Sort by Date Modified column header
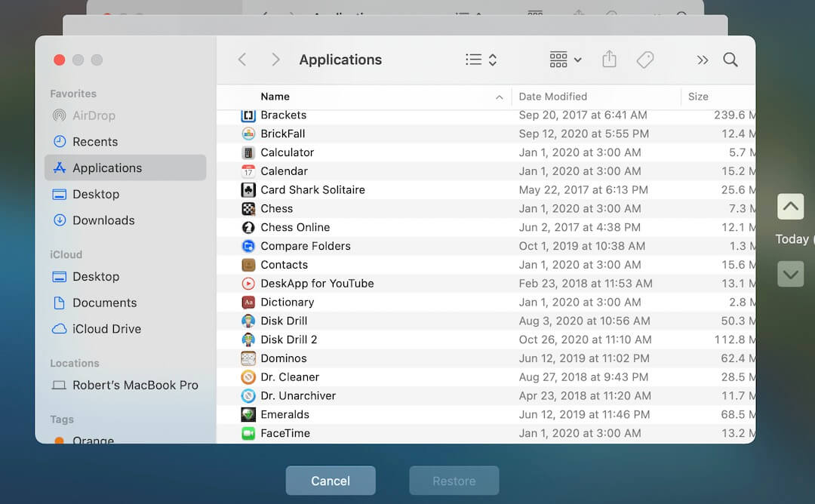The image size is (815, 504). pos(553,97)
